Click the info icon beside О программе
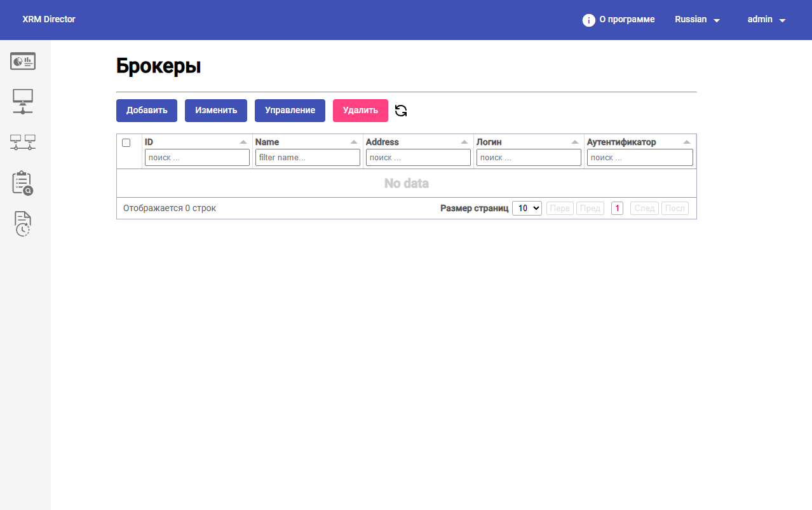The height and width of the screenshot is (510, 812). pyautogui.click(x=589, y=20)
